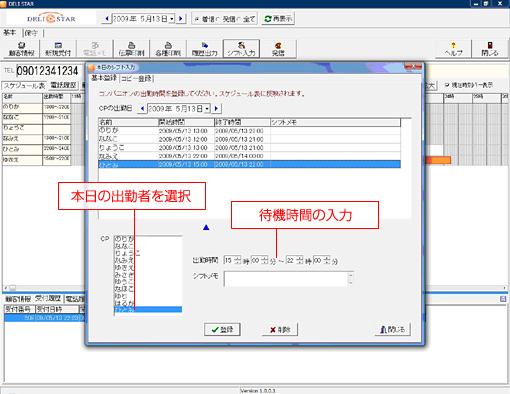510x394 pixels.
Task: Click the 伝票印刷 slip print toolbar icon
Action: [x=131, y=49]
